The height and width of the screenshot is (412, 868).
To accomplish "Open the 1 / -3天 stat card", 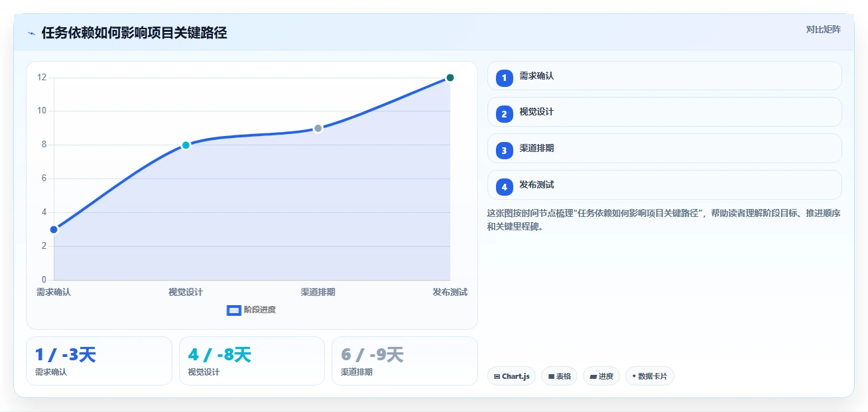I will (x=99, y=361).
